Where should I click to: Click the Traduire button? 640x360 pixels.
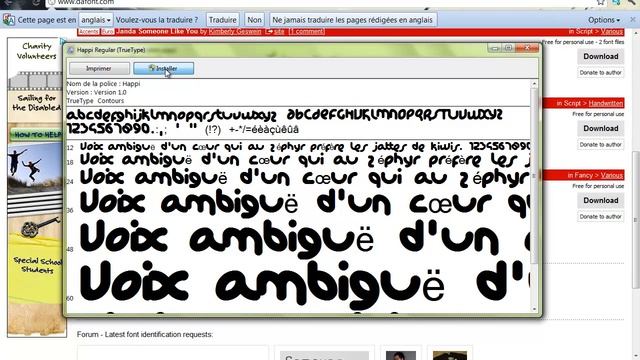pyautogui.click(x=222, y=20)
